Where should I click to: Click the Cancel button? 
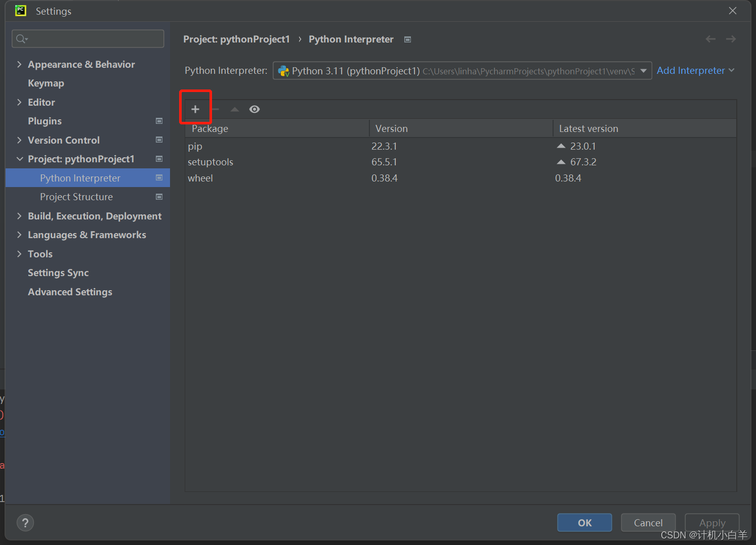[648, 523]
